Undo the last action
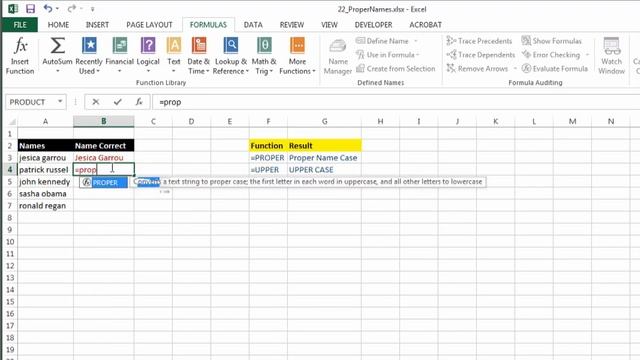 [48, 9]
